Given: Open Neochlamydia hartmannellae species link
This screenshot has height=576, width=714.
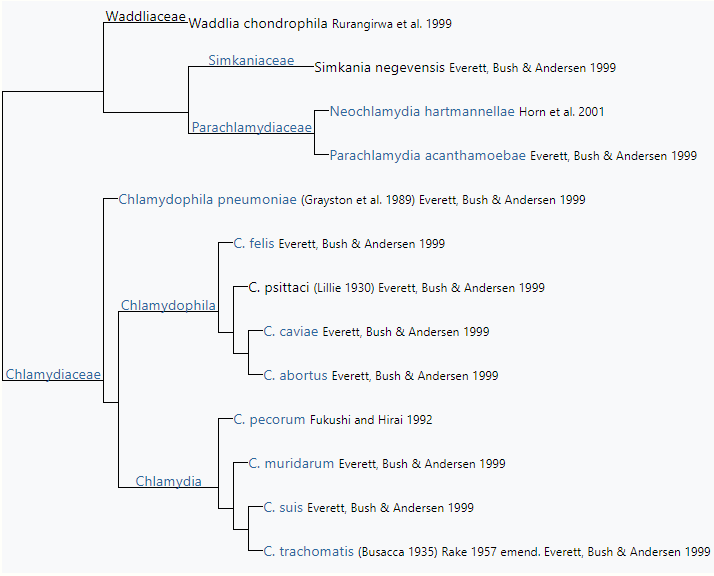Looking at the screenshot, I should [x=422, y=112].
